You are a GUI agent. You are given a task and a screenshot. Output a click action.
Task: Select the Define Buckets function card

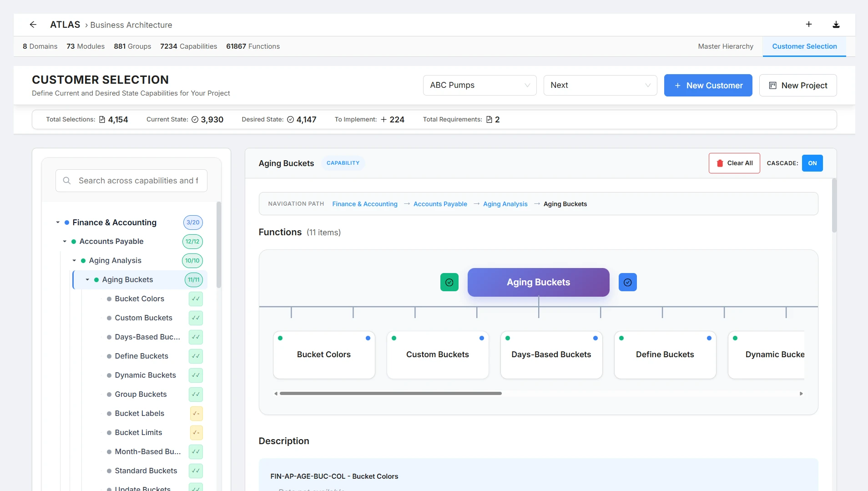[665, 355]
